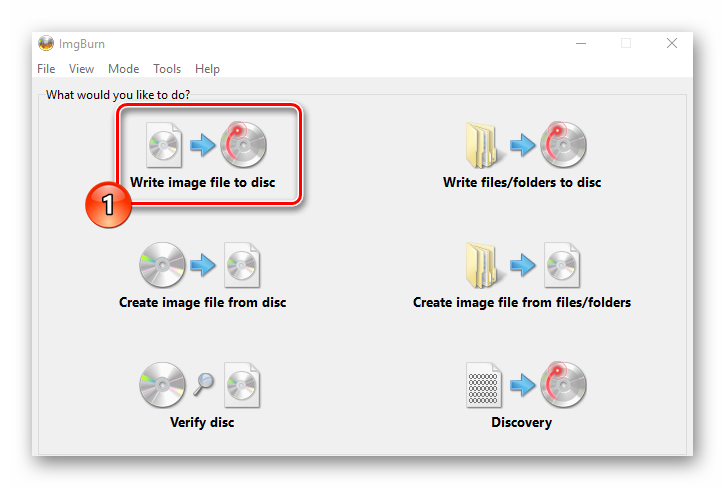Open the Discovery label

522,423
